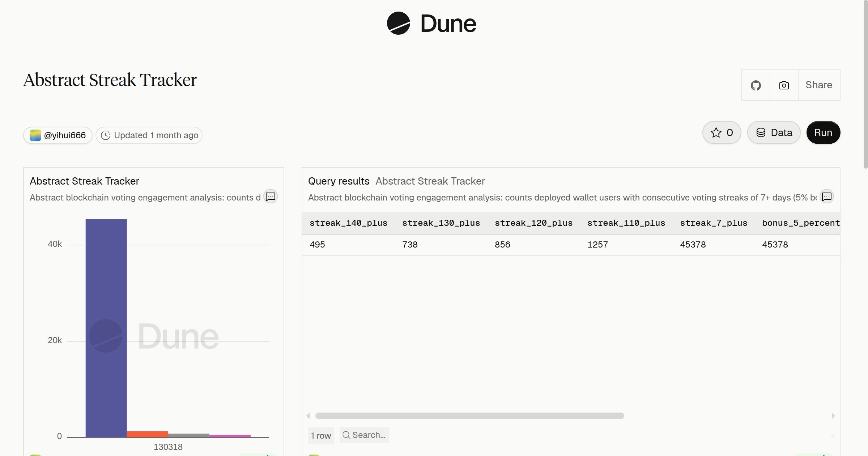
Task: Click the 130318 x-axis label
Action: click(168, 447)
